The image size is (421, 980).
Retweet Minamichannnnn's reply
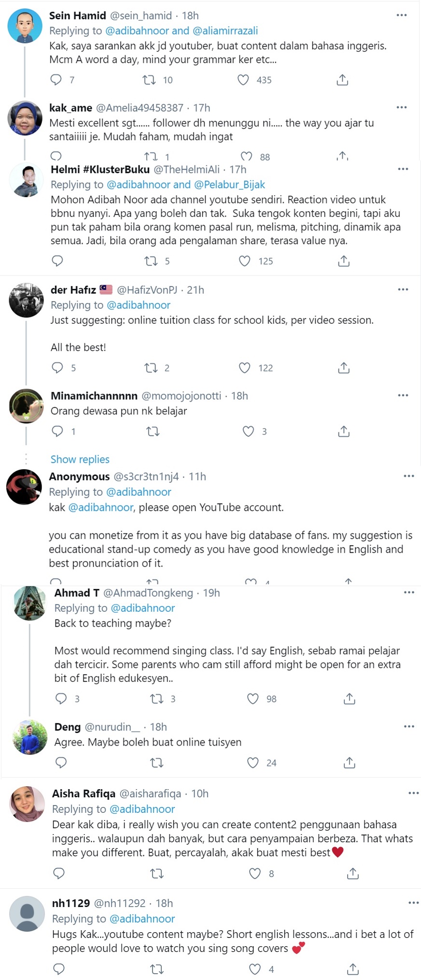(x=153, y=431)
